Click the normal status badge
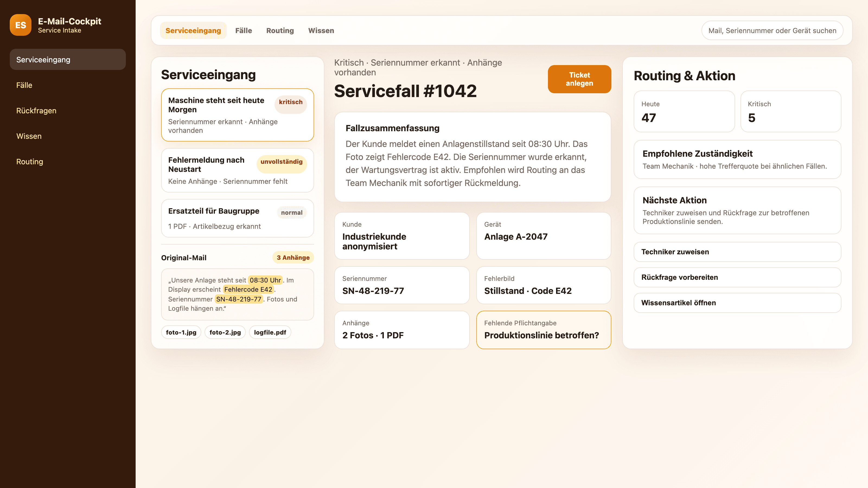The height and width of the screenshot is (488, 868). point(292,213)
